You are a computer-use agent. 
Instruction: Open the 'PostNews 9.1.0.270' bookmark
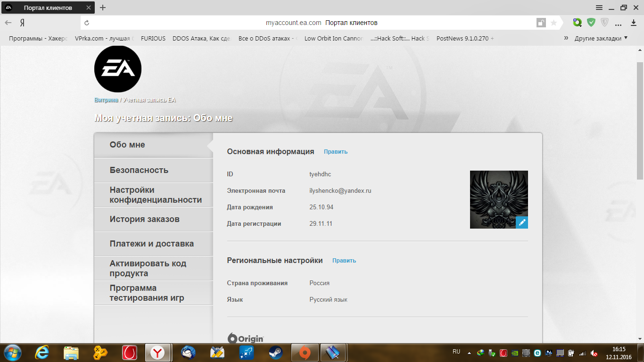tap(465, 39)
